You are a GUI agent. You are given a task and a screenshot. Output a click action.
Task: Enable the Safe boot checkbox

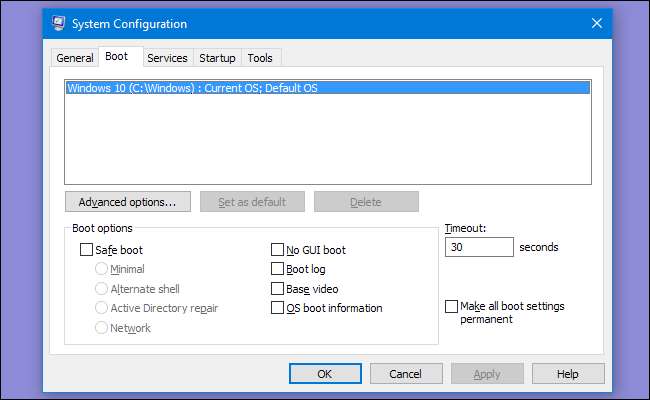(x=86, y=250)
